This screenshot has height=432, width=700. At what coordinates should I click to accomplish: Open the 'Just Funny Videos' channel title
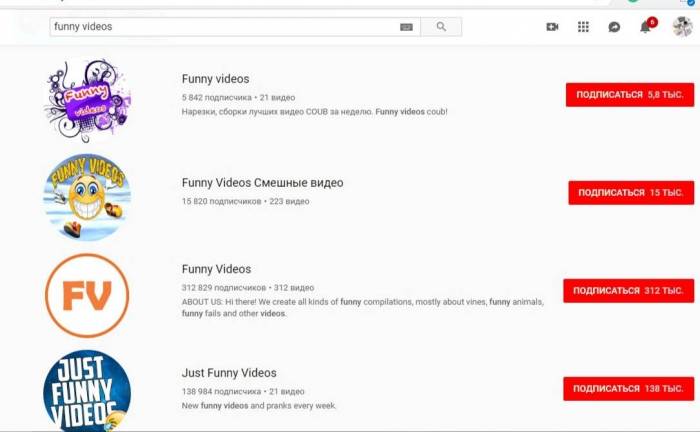(x=229, y=373)
